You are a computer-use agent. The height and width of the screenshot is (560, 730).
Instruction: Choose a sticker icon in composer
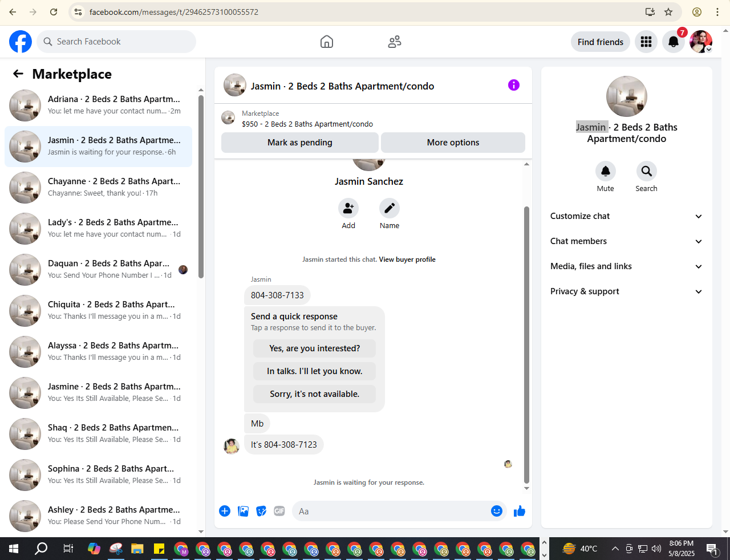point(261,511)
